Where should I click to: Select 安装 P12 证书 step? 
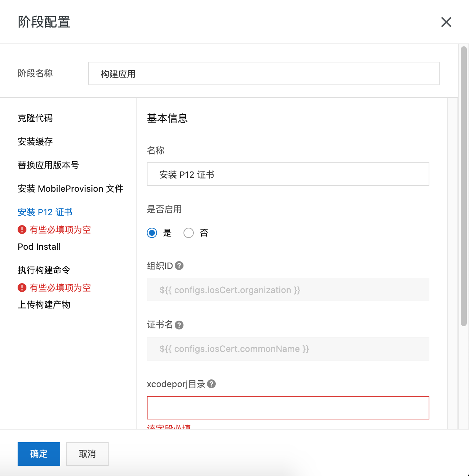coord(45,212)
